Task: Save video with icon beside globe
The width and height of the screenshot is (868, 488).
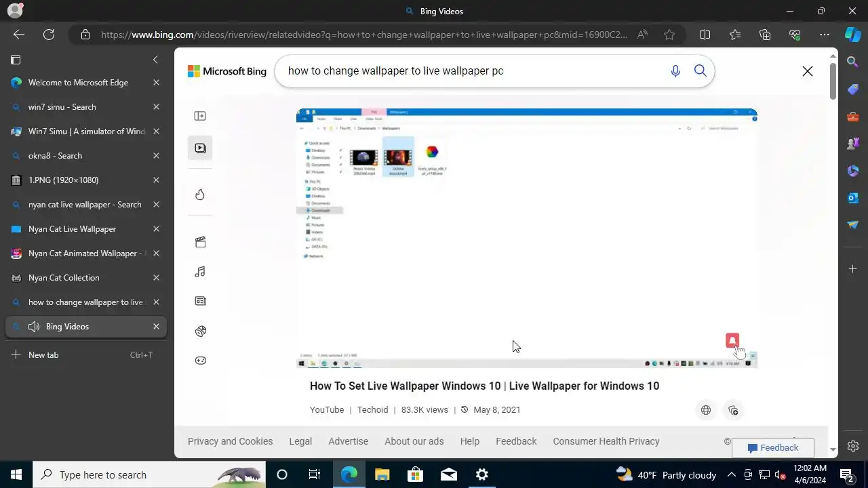Action: click(733, 410)
